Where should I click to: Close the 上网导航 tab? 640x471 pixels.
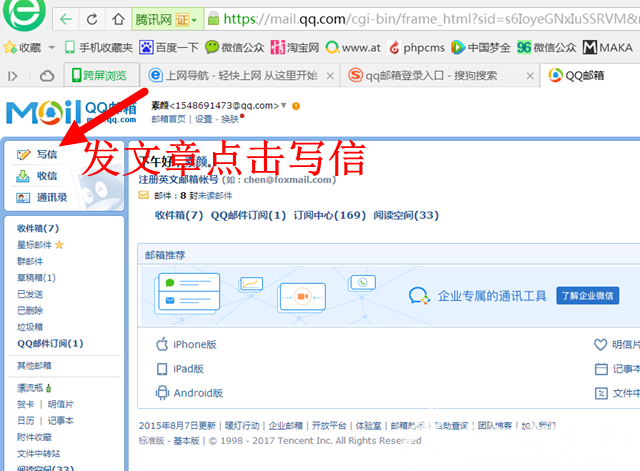330,76
